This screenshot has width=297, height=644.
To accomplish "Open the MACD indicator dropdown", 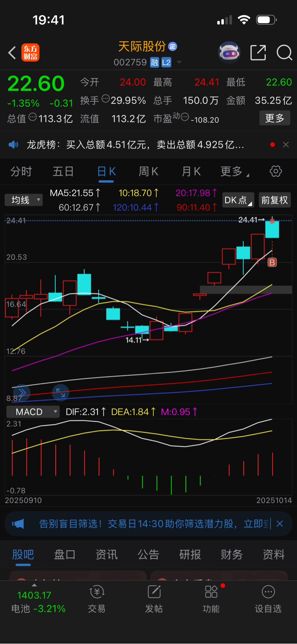I will click(x=33, y=412).
